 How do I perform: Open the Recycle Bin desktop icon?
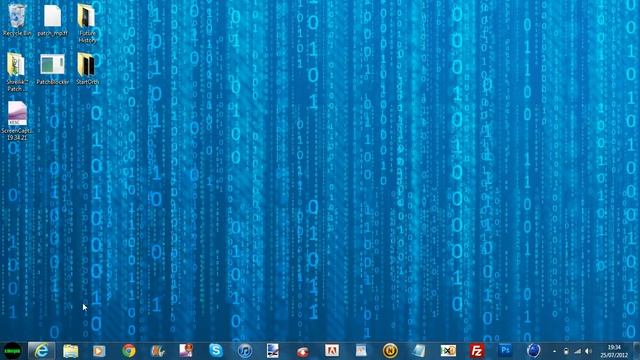[x=17, y=20]
